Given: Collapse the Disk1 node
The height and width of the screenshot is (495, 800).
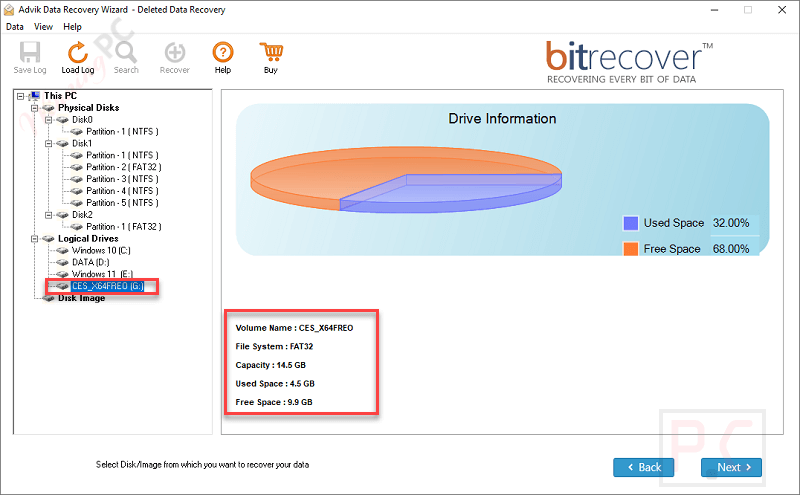Looking at the screenshot, I should (48, 144).
